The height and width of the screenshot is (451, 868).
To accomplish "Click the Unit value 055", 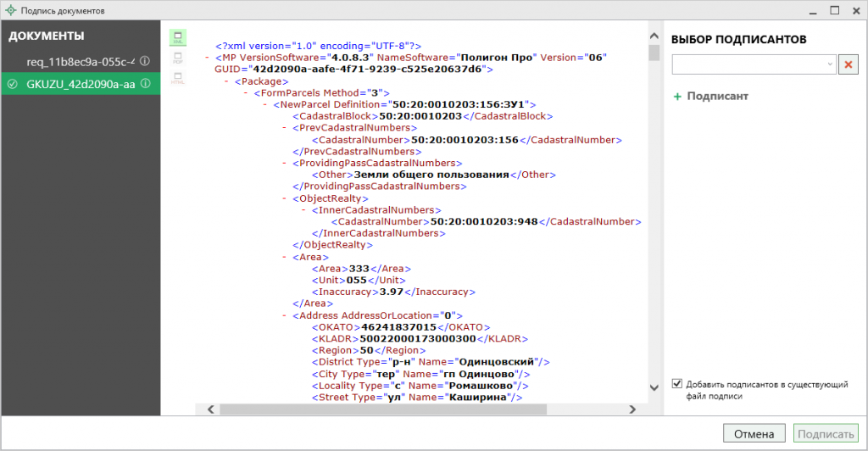I will (357, 281).
